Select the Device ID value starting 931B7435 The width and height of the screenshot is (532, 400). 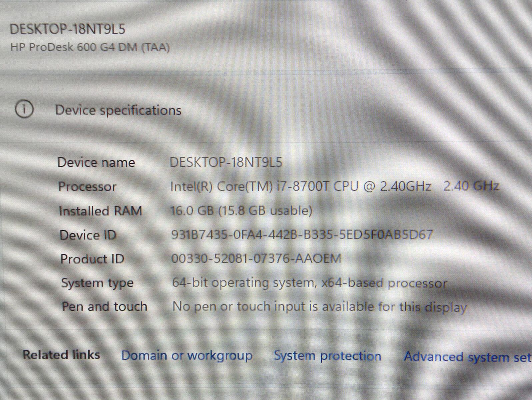[x=302, y=235]
